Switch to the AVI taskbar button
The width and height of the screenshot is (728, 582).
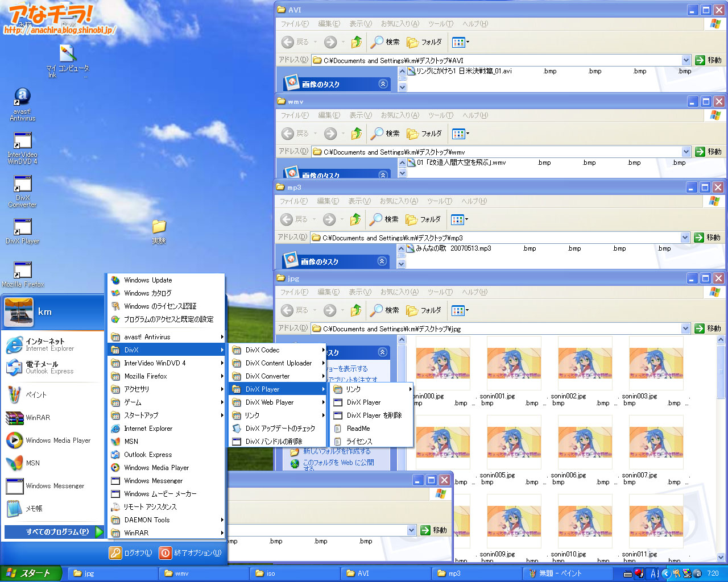pos(386,573)
